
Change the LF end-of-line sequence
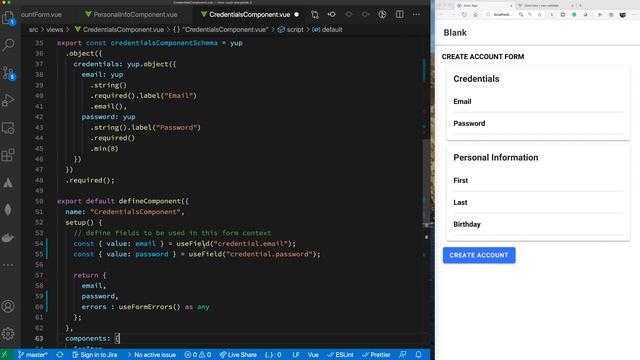pos(296,355)
